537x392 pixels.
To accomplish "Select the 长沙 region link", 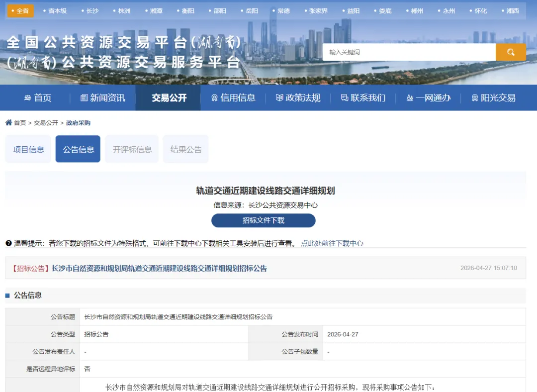I will pyautogui.click(x=90, y=11).
